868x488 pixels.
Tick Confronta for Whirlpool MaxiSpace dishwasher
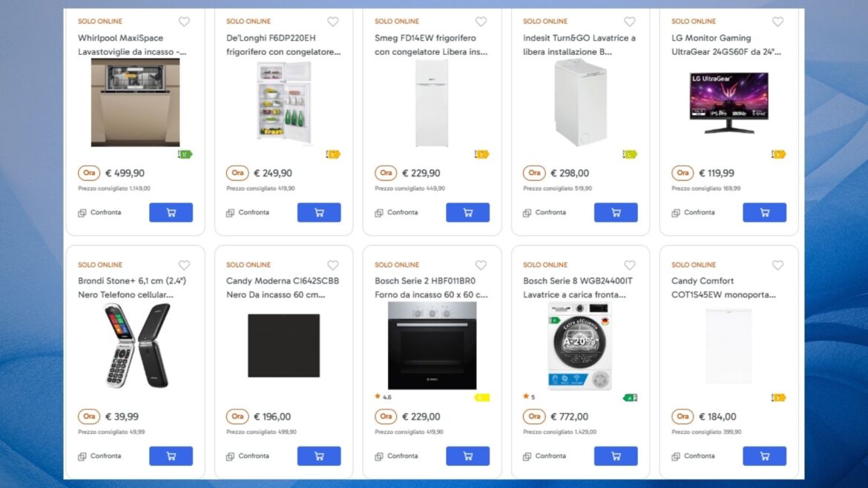pyautogui.click(x=82, y=213)
